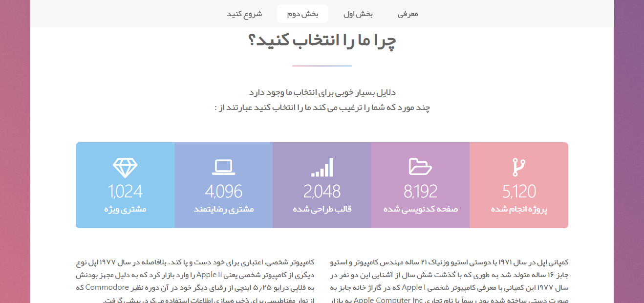Click the number 5,120
The width and height of the screenshot is (644, 303).
click(x=519, y=191)
